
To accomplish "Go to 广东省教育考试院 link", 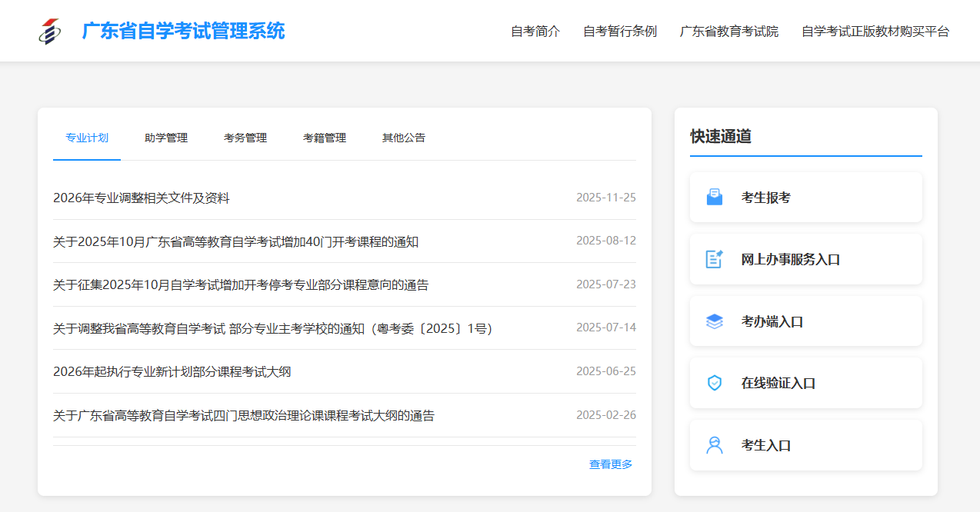I will click(x=729, y=32).
